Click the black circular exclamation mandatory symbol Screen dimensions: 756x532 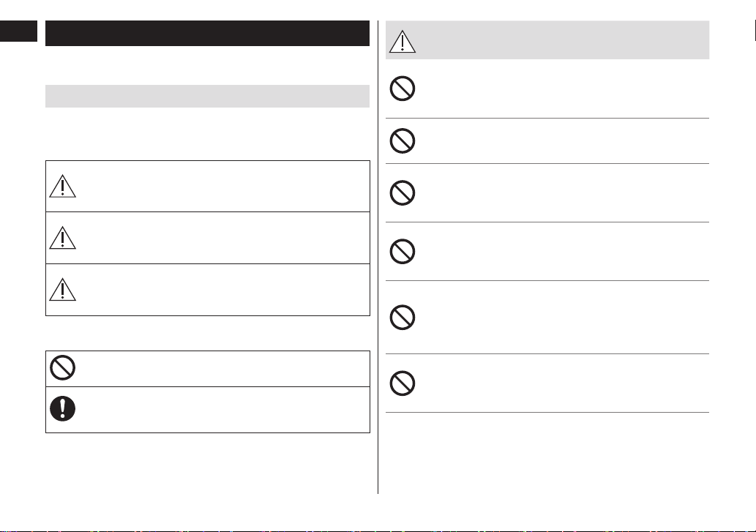click(x=63, y=408)
